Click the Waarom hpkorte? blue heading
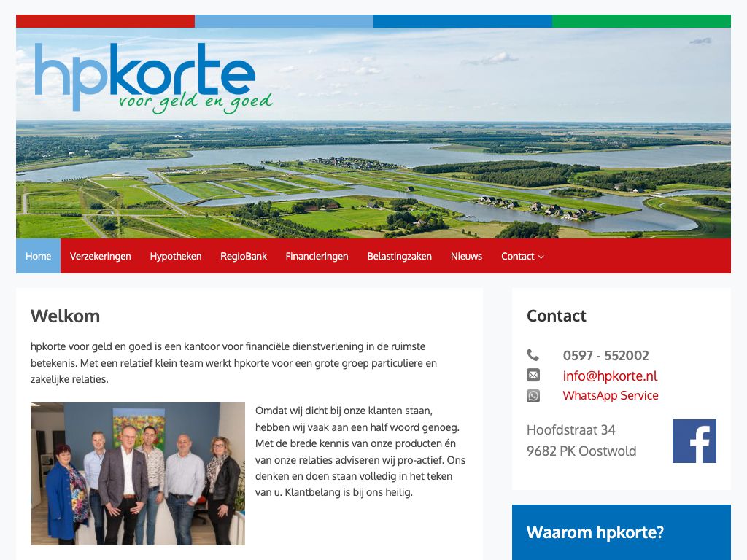747x560 pixels. click(x=595, y=532)
